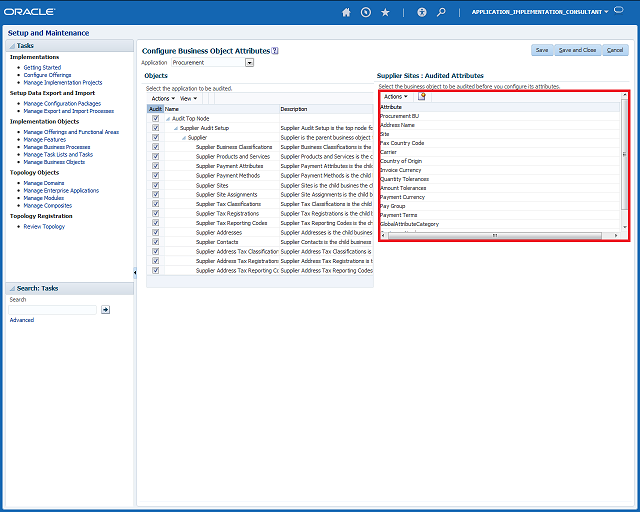
Task: Toggle audit checkbox for Supplier Audit Setup
Action: (x=156, y=128)
